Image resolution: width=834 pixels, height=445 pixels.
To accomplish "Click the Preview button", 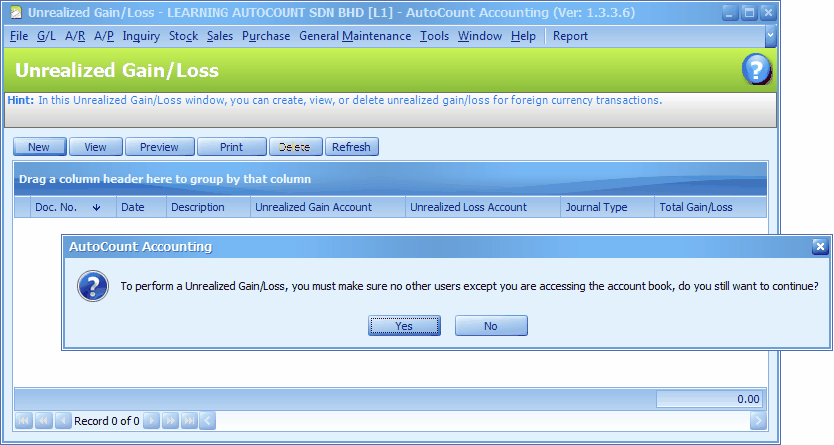I will click(x=160, y=147).
